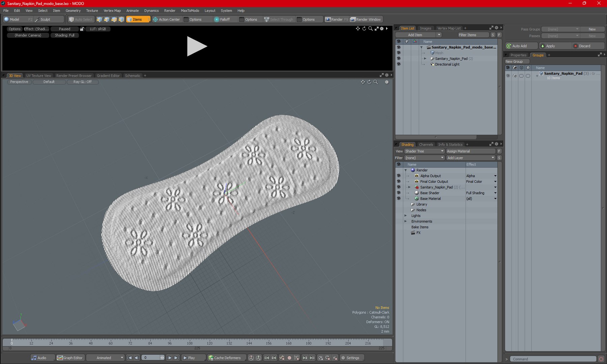Click the Render Window icon
Viewport: 607px width, 364px height.
click(x=353, y=20)
